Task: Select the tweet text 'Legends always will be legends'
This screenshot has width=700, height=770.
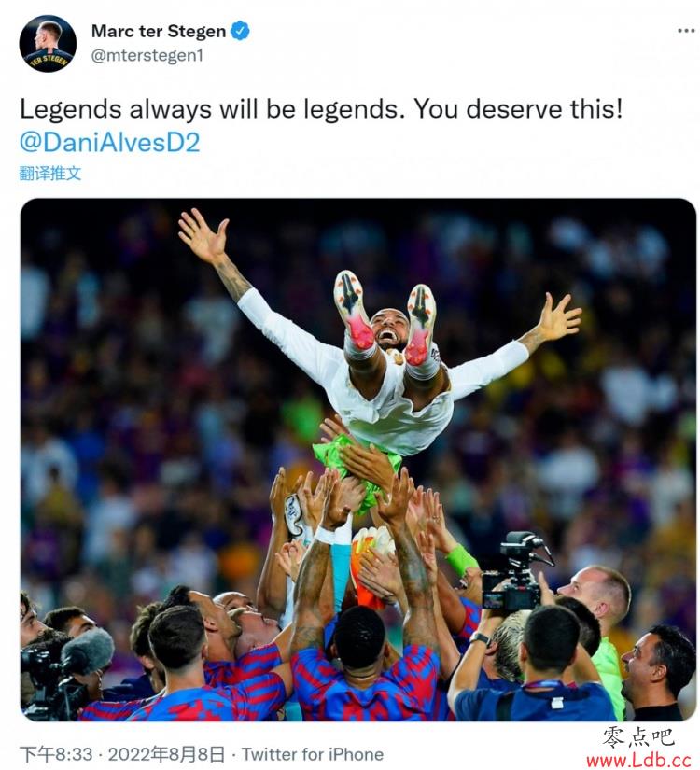Action: (x=209, y=109)
